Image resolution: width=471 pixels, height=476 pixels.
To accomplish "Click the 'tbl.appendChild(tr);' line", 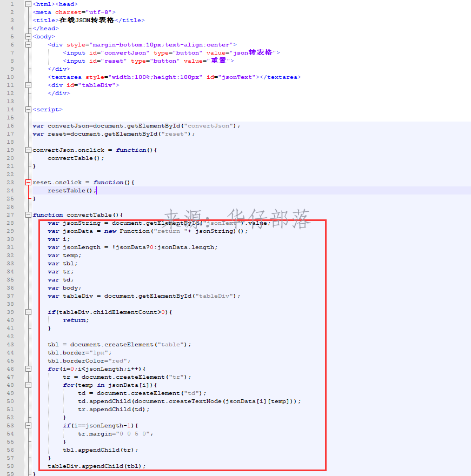I will (x=101, y=450).
